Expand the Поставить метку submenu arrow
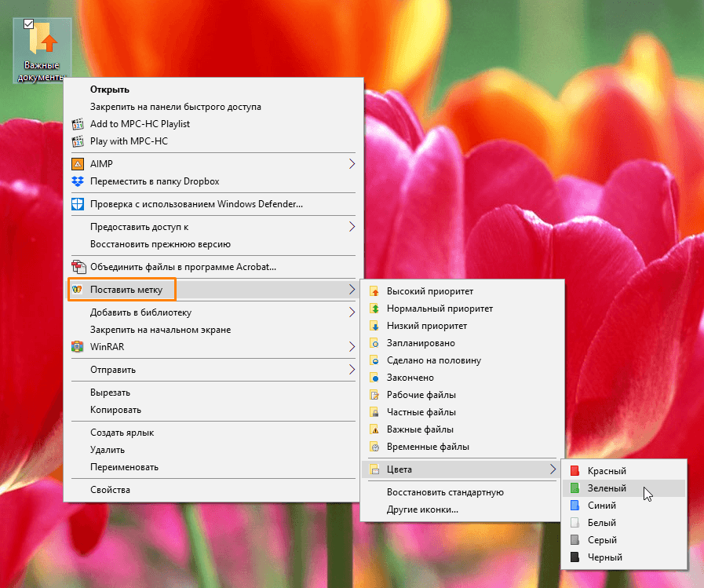 (x=352, y=290)
